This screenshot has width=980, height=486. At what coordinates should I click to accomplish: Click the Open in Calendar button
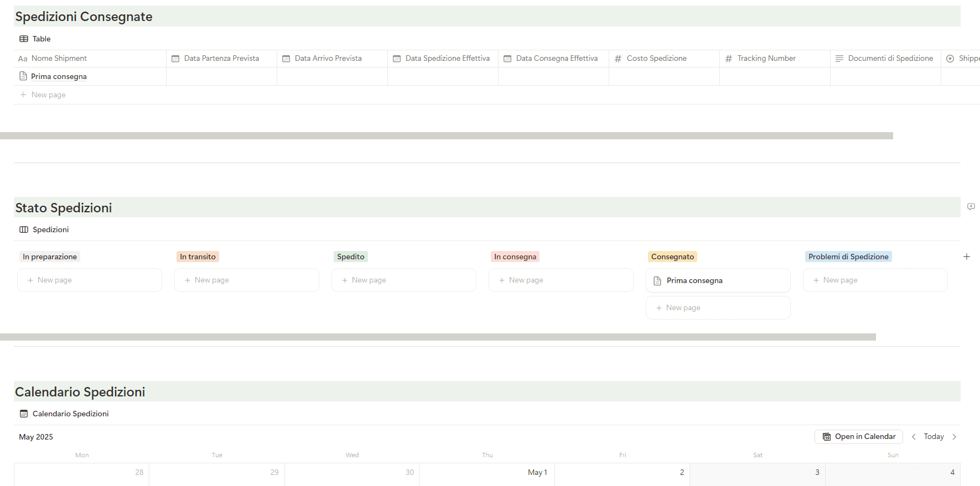(x=859, y=437)
